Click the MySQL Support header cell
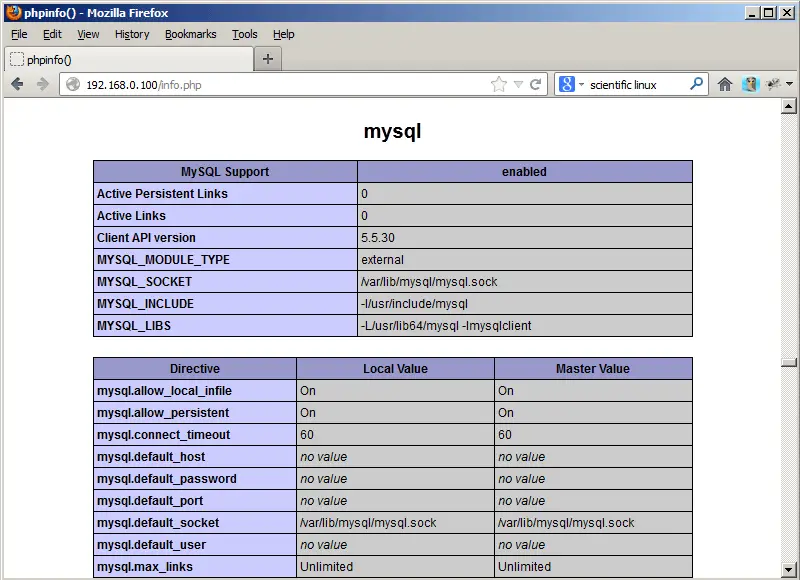 [225, 171]
